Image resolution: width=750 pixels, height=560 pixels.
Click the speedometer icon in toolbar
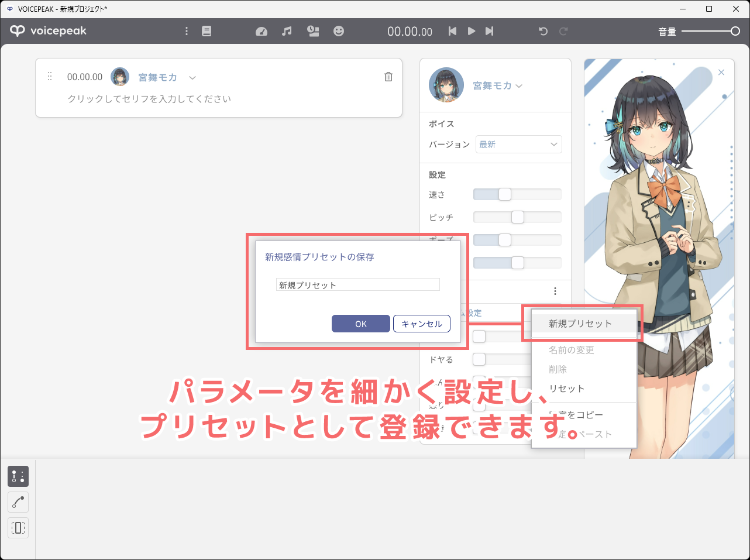(262, 31)
